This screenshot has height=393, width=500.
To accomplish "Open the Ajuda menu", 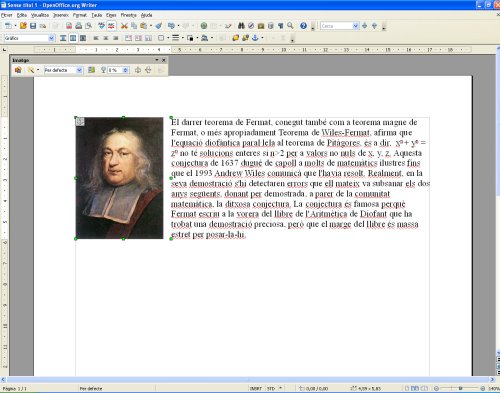I will [146, 15].
